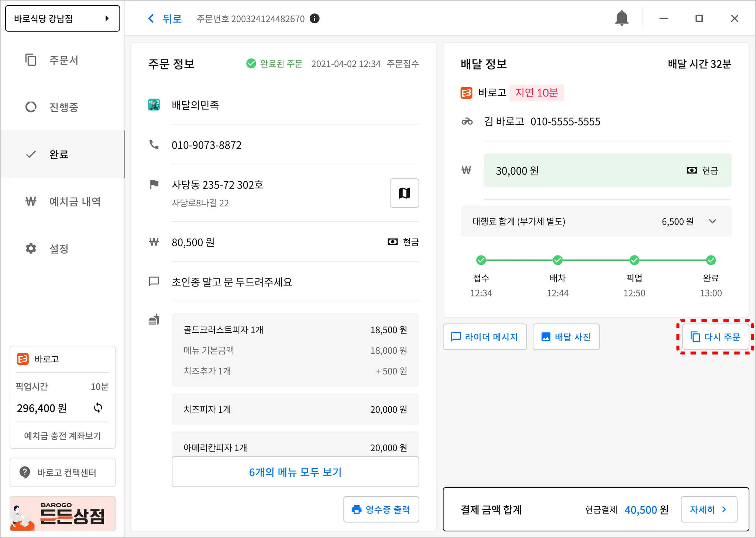This screenshot has width=756, height=538.
Task: Open the 바로식당 강남점 store selector
Action: pos(62,18)
